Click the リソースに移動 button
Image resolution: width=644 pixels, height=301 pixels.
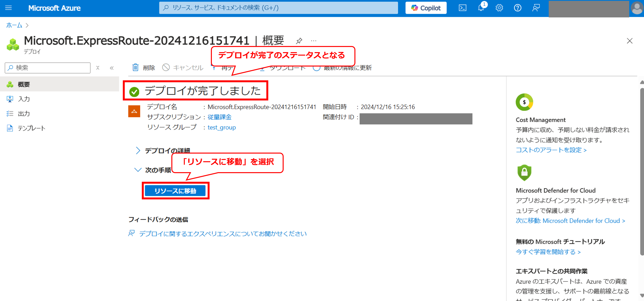pyautogui.click(x=175, y=191)
